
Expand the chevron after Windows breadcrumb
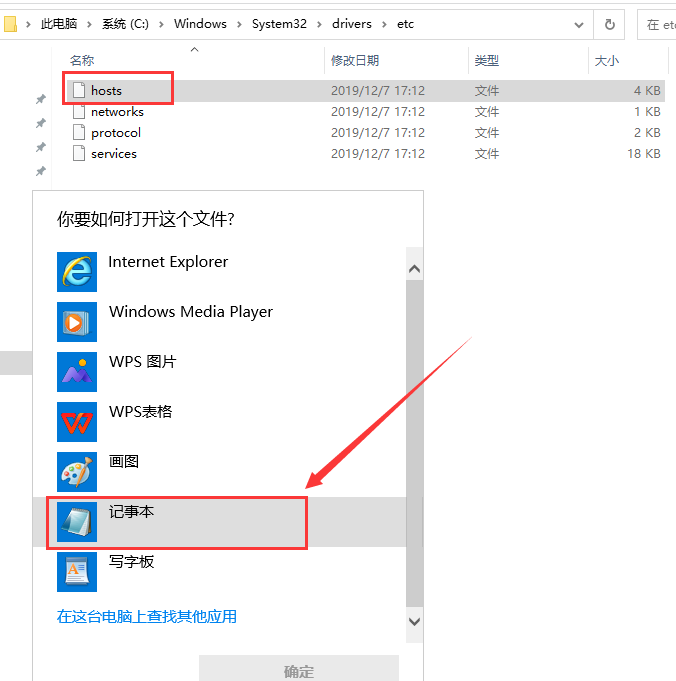point(239,24)
